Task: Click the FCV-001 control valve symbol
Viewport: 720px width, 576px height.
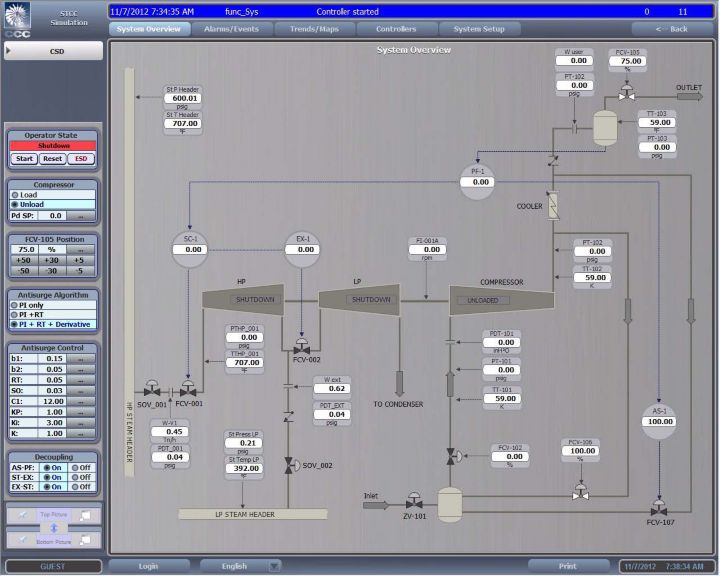Action: tap(188, 389)
